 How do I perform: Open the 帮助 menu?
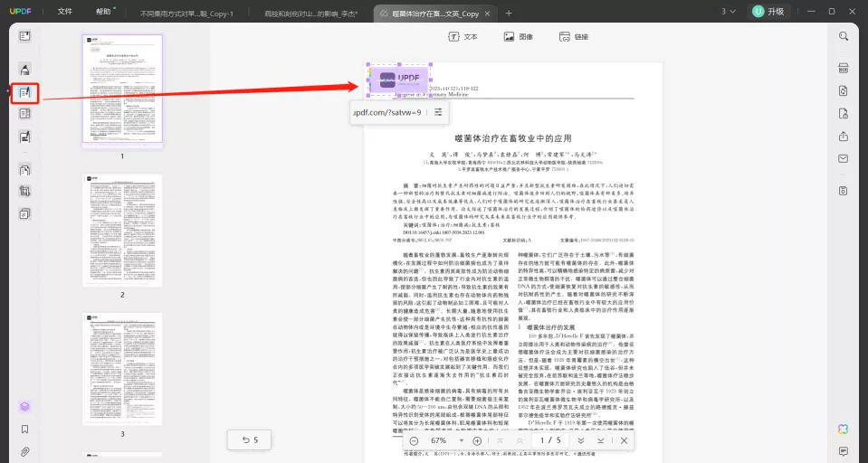[x=104, y=12]
